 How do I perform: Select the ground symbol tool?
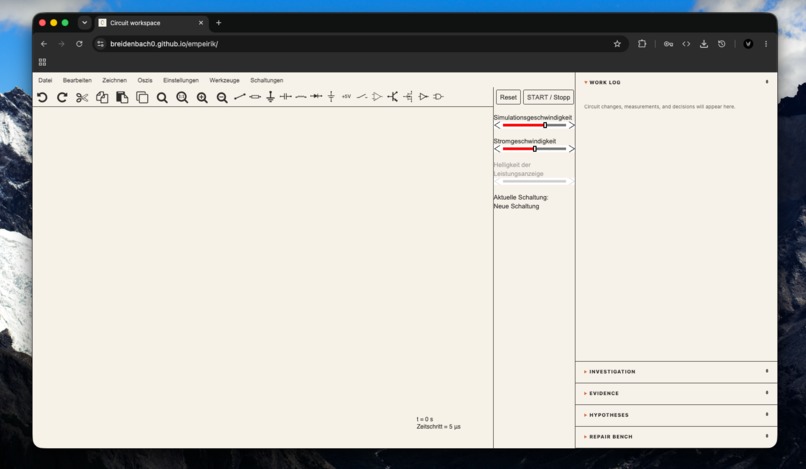(270, 97)
